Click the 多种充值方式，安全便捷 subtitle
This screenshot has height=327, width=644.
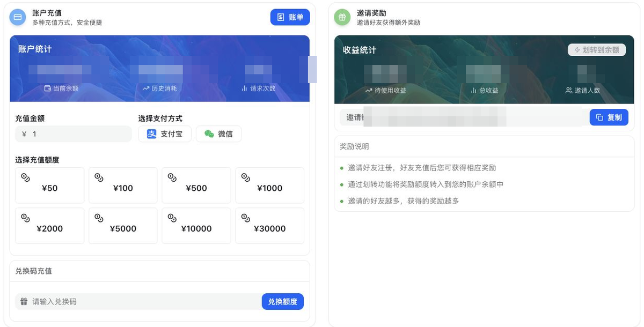pos(67,23)
